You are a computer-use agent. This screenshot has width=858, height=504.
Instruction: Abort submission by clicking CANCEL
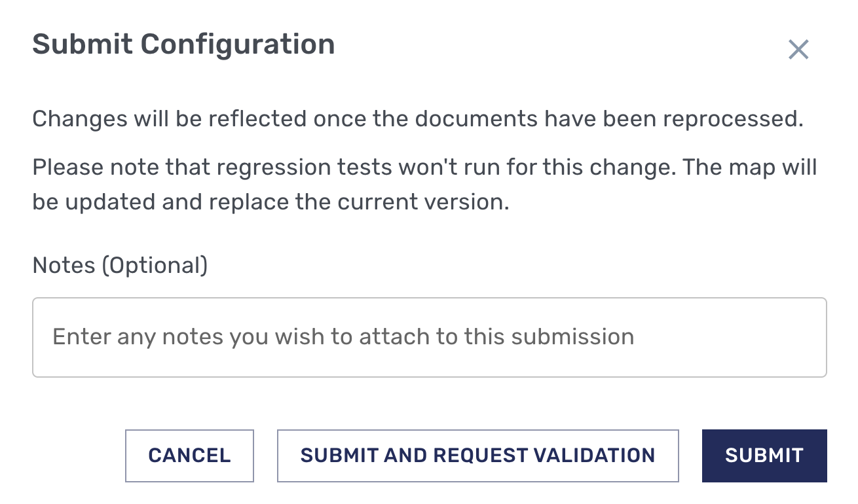[x=189, y=456]
